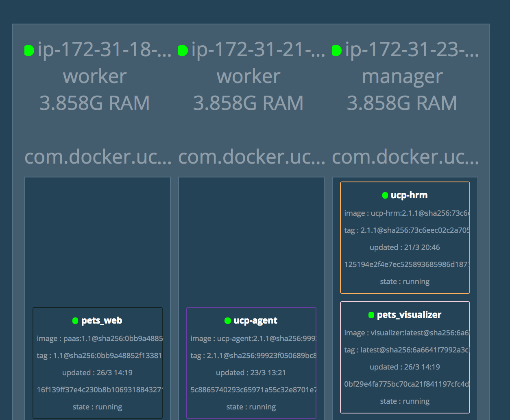Click the pets_visualizer state running text
The image size is (510, 420).
click(405, 401)
